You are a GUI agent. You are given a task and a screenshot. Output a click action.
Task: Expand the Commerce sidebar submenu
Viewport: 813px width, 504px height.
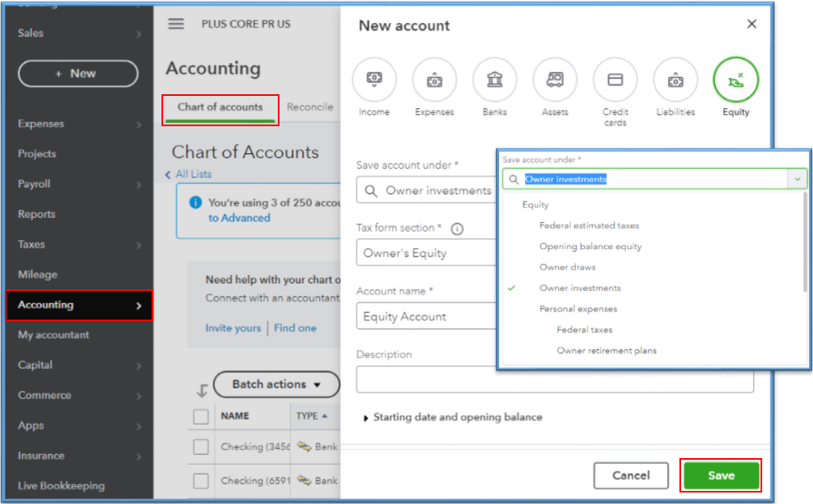tap(139, 396)
